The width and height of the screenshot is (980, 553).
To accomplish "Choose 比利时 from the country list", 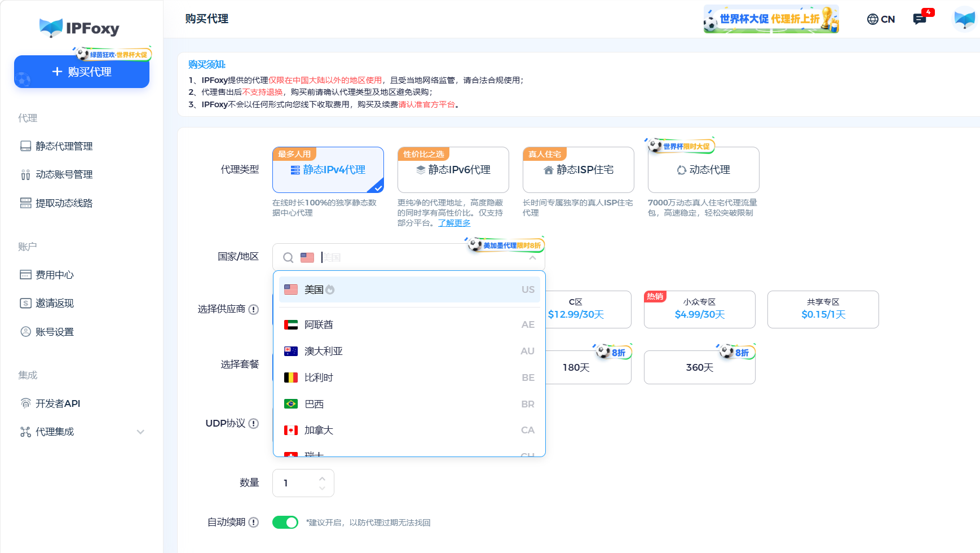I will 410,378.
